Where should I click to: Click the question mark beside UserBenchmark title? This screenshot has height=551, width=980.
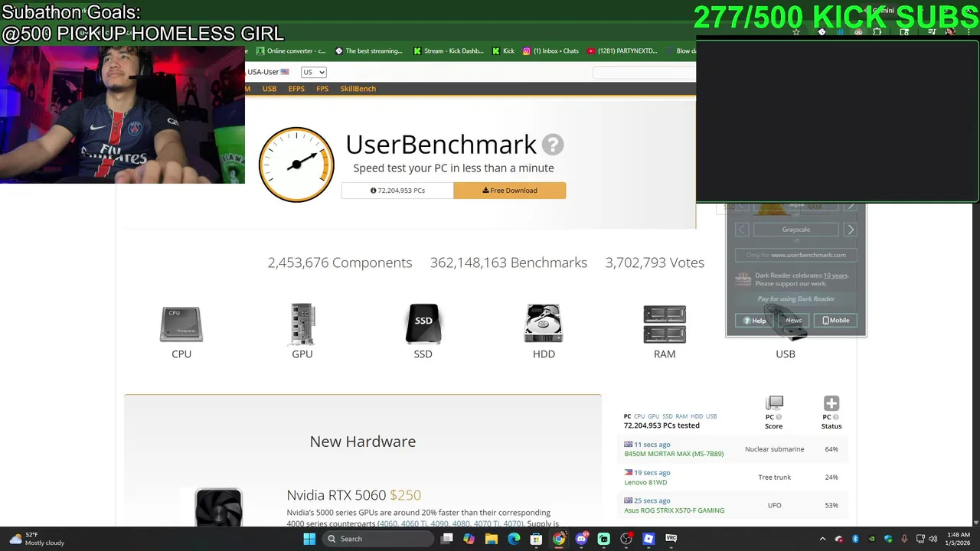(553, 144)
